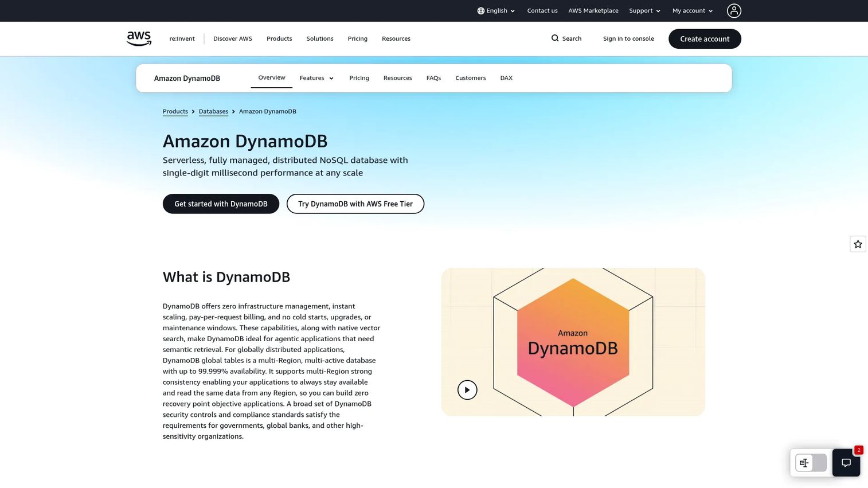
Task: Click the top Pricing menu item
Action: point(358,39)
